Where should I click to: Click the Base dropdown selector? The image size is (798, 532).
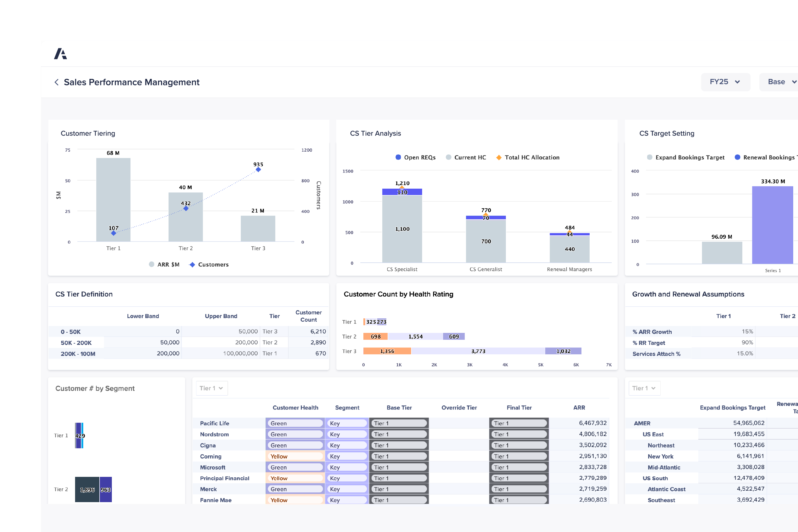780,82
